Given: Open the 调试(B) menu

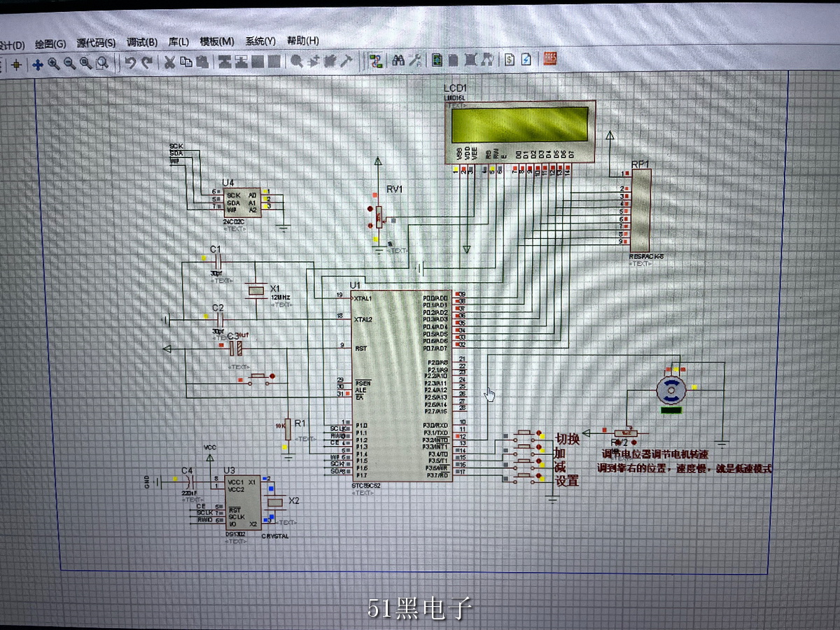Looking at the screenshot, I should (x=142, y=43).
